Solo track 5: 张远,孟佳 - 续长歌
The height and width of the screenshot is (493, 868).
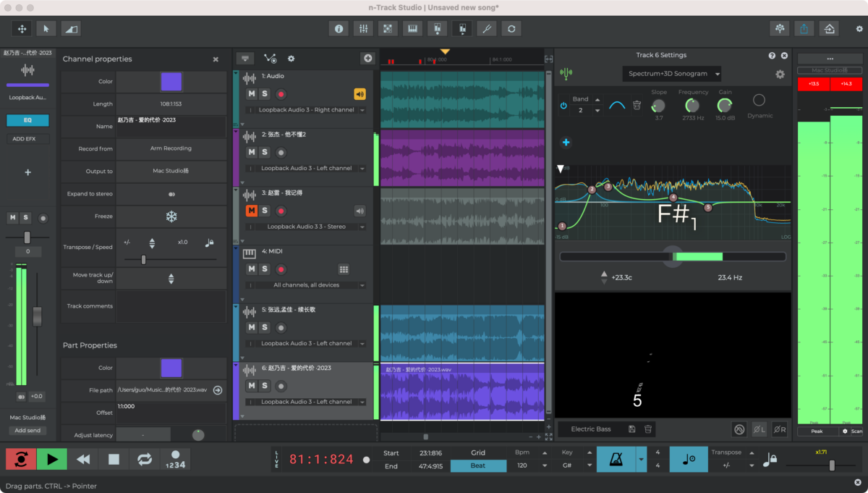tap(265, 327)
